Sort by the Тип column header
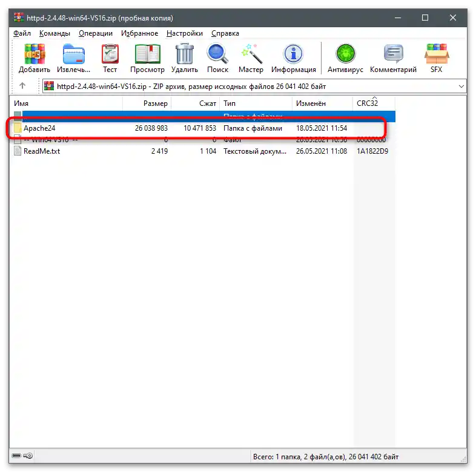Screen dimensions: 476x472 point(256,103)
